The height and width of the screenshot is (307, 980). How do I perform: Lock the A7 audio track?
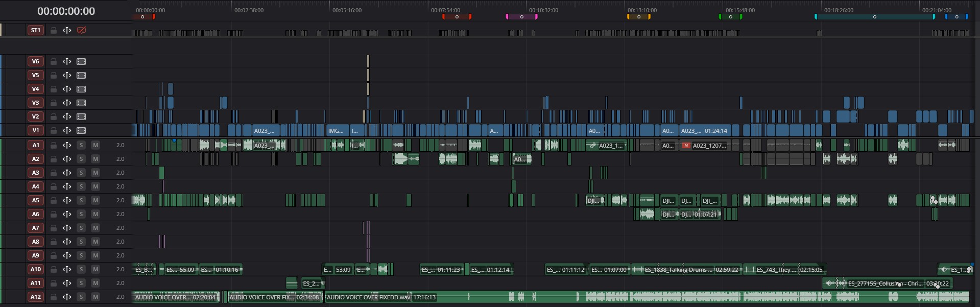click(x=53, y=228)
